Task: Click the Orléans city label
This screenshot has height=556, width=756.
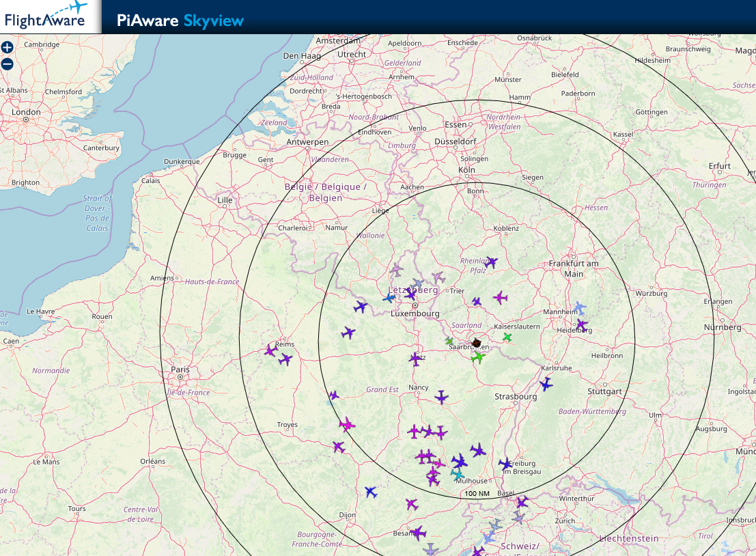Action: 153,461
